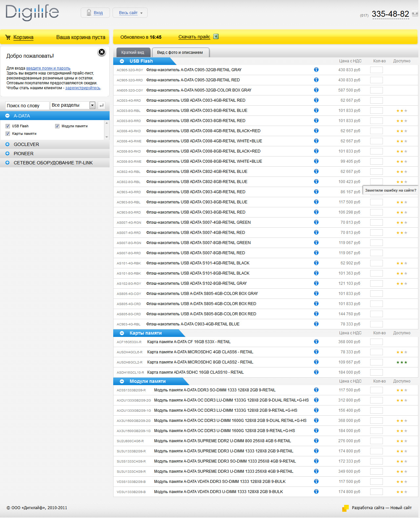Viewport: 420px width, 518px height.
Task: Click quantity field for ASDH16GCL10-R
Action: (x=376, y=372)
